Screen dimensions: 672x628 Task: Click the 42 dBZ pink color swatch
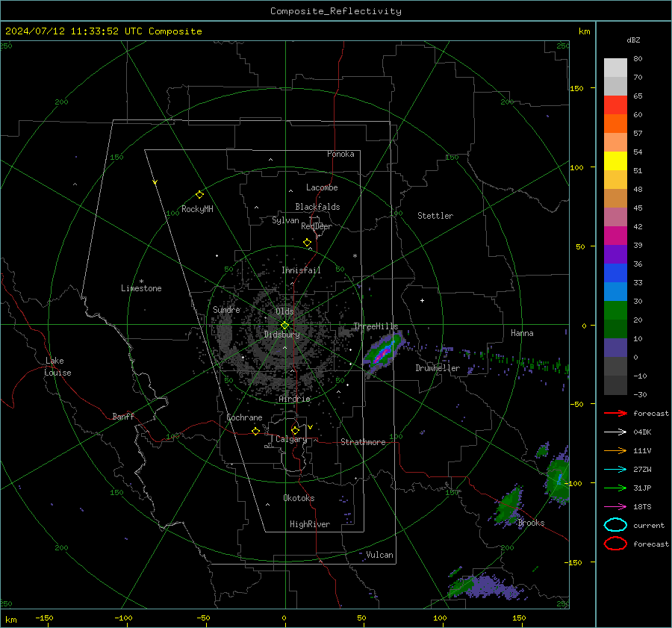[x=615, y=217]
